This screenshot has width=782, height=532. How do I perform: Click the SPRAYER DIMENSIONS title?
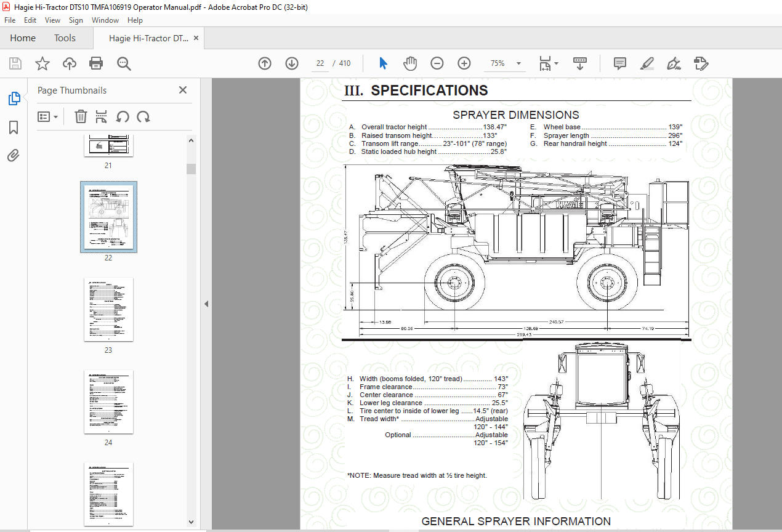click(x=516, y=115)
